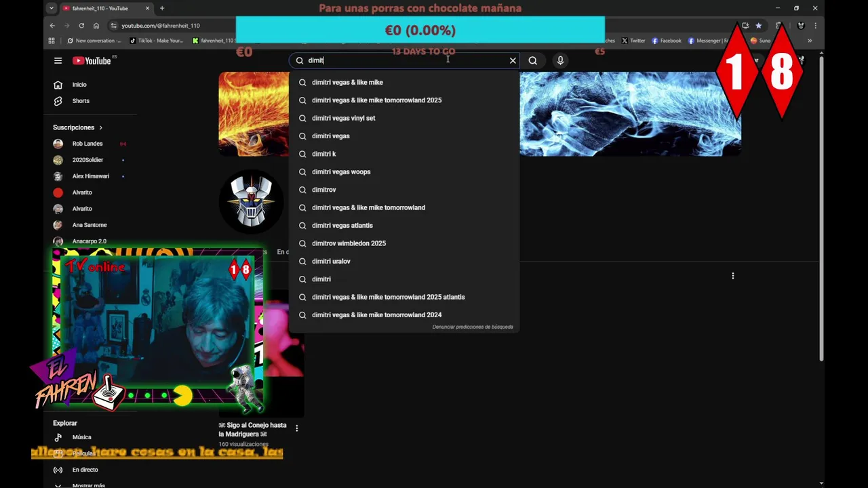Click the browser address bar URL
868x488 pixels.
(x=161, y=26)
